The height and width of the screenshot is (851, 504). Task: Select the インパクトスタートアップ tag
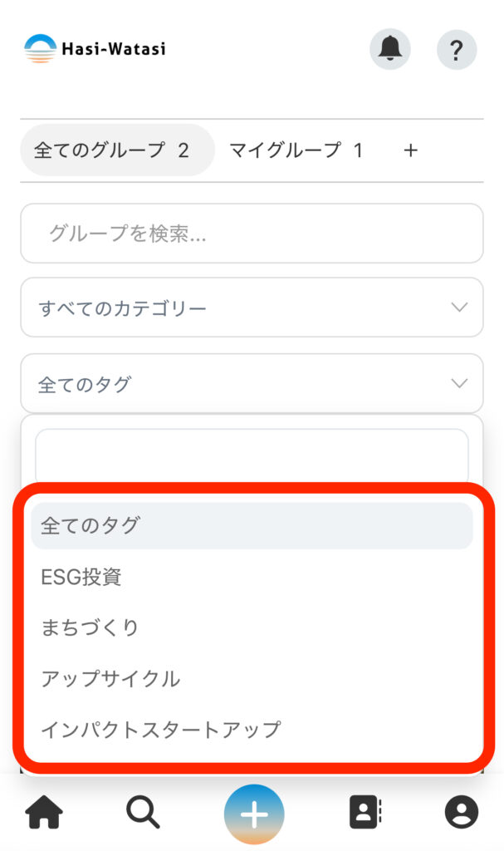tap(161, 730)
